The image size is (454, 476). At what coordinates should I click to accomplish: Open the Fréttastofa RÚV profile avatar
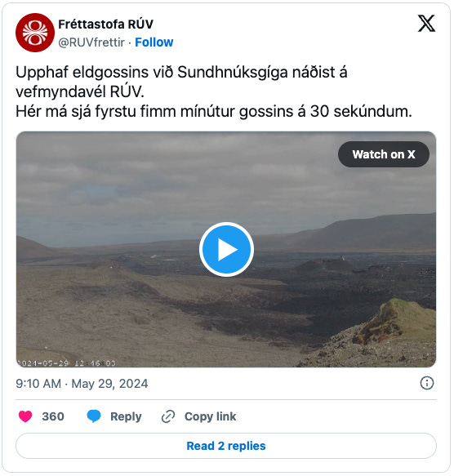pyautogui.click(x=35, y=33)
